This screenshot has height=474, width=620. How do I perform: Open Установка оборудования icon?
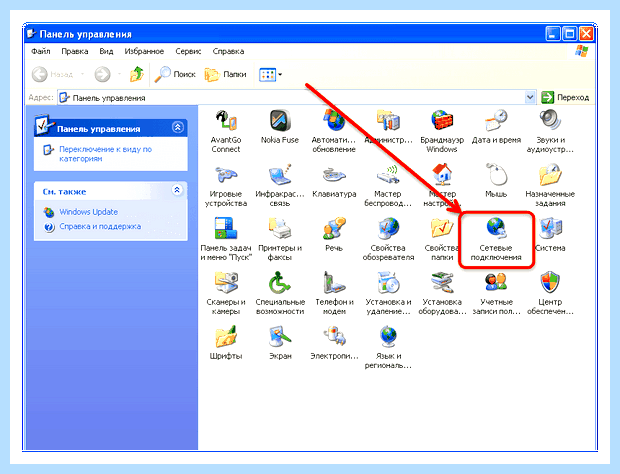(x=442, y=294)
